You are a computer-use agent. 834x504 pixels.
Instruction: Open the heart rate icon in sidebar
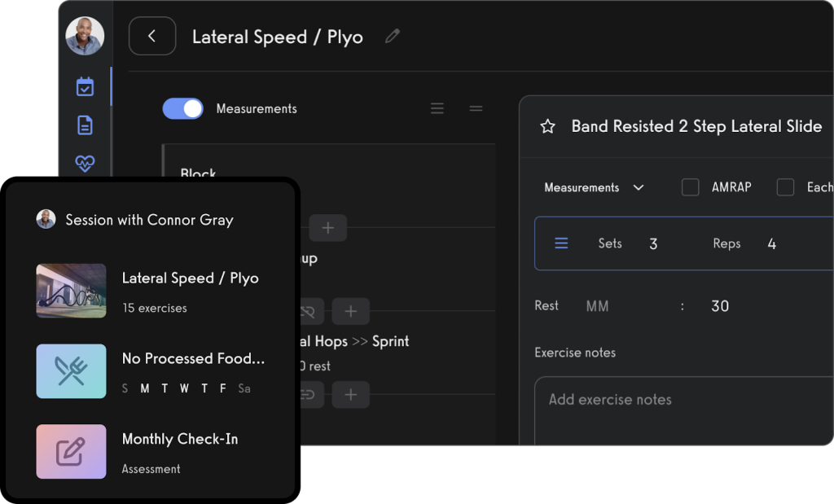coord(85,163)
